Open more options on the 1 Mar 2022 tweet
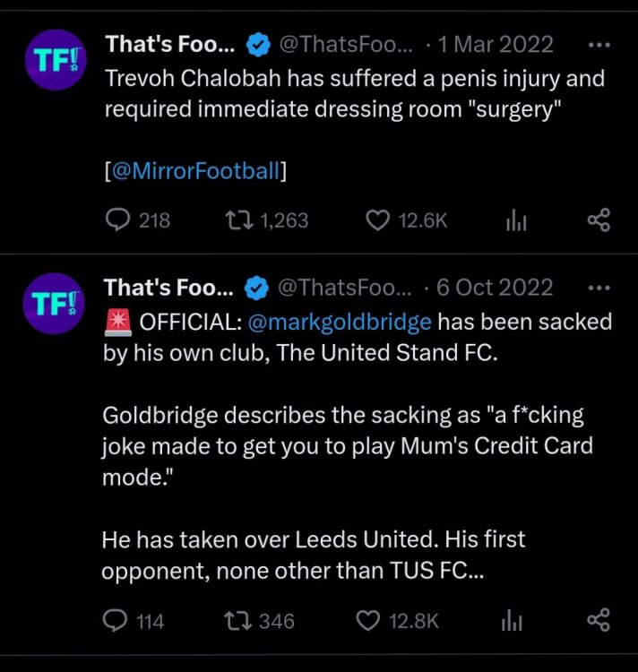638x672 pixels. 599,45
